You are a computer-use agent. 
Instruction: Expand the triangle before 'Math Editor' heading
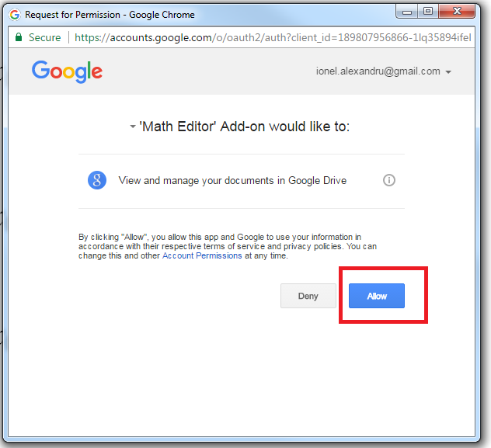click(x=133, y=128)
